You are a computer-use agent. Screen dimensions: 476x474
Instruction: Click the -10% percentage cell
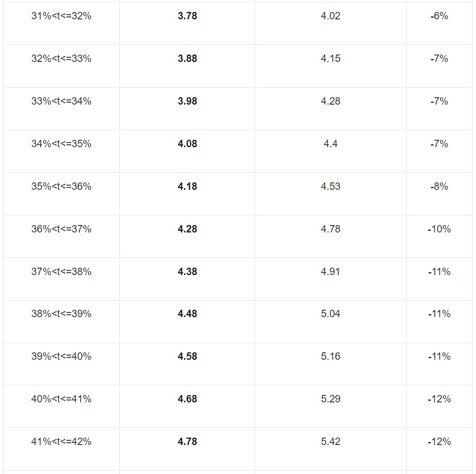point(439,228)
